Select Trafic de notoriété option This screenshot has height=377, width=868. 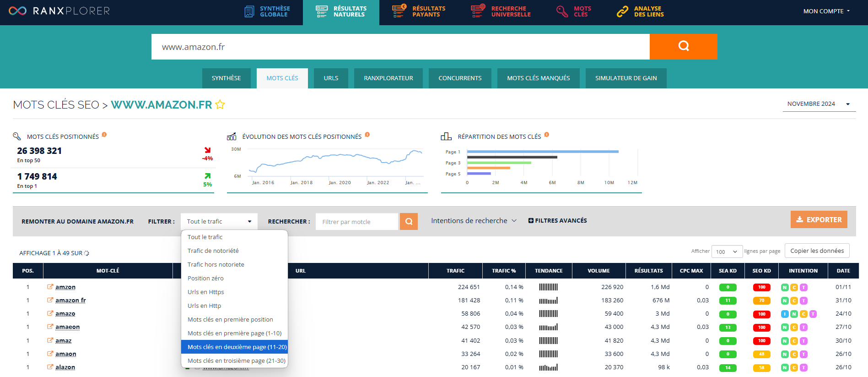pyautogui.click(x=234, y=251)
